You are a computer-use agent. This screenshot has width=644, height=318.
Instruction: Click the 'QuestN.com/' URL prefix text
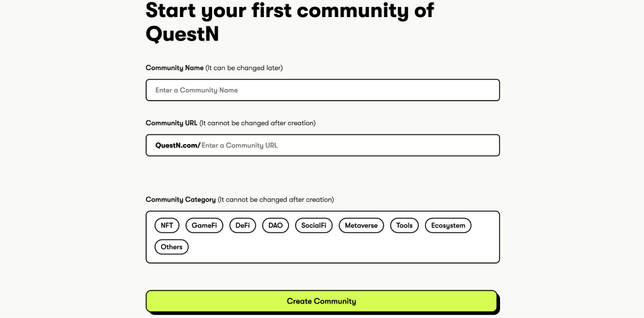177,145
